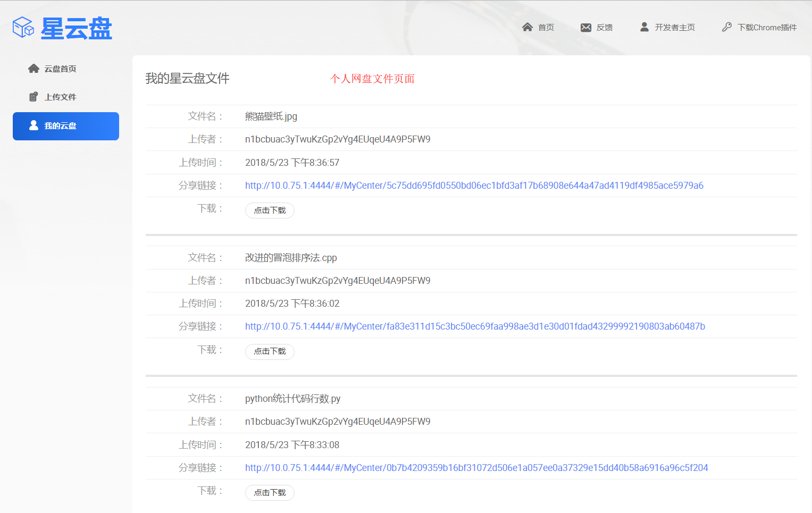Click upload time 2018/5/23 下午8:33:08
This screenshot has width=812, height=513.
pyautogui.click(x=292, y=445)
